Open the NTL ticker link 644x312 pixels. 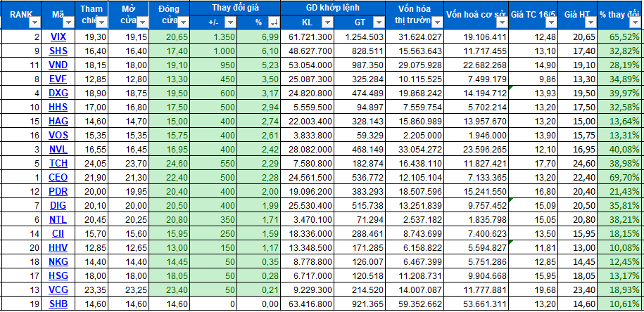[x=58, y=219]
